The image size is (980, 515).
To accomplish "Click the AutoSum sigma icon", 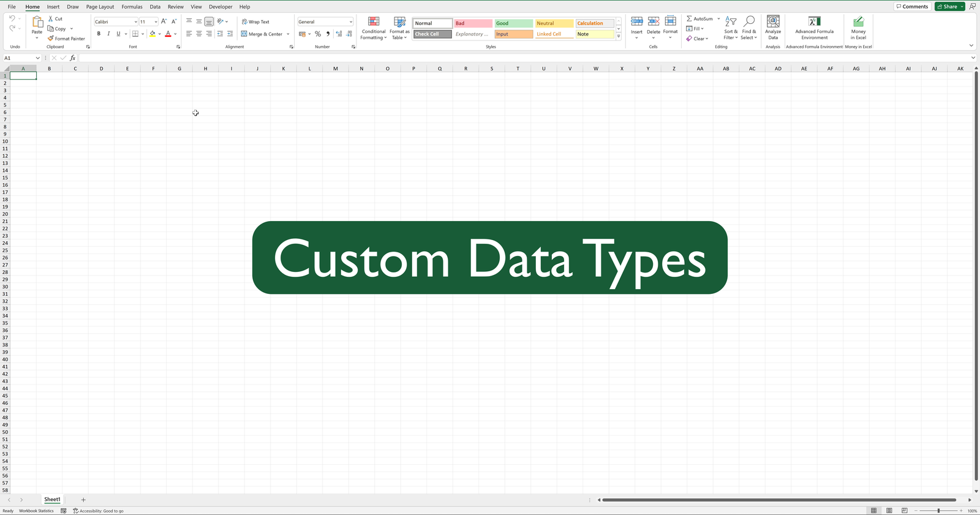I will coord(689,19).
